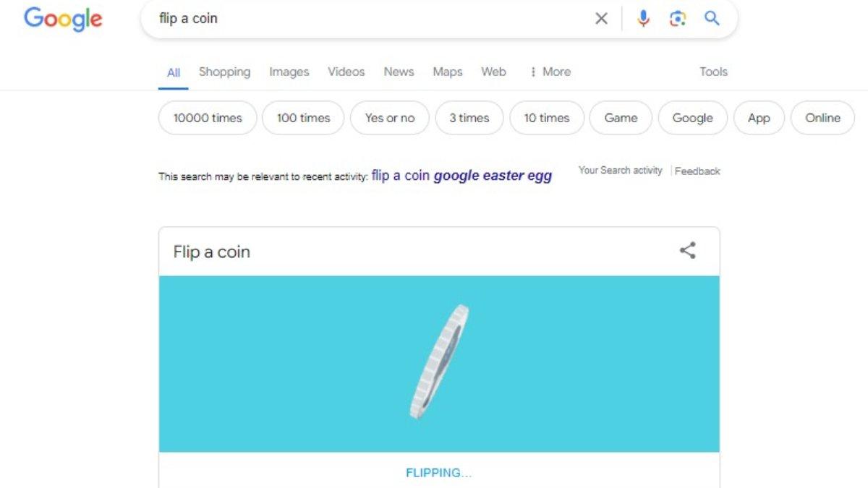
Task: Click the flipping coin
Action: (x=438, y=363)
